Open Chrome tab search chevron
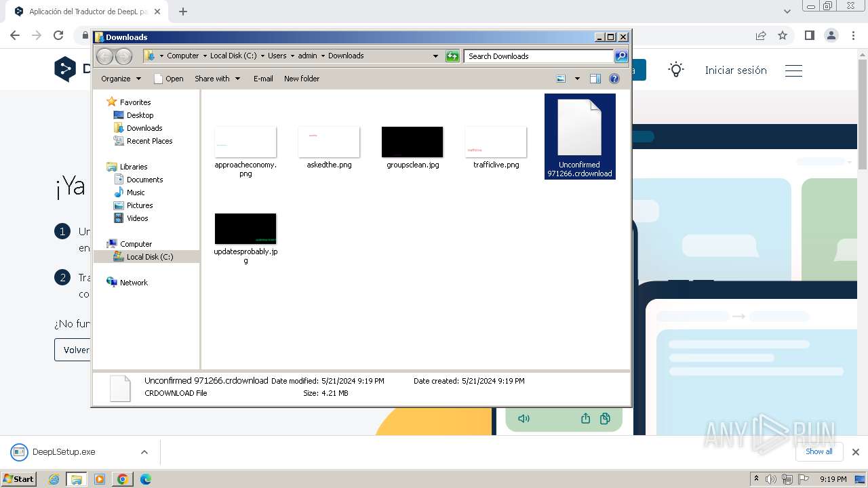Screen dimensions: 868x488 click(x=787, y=12)
